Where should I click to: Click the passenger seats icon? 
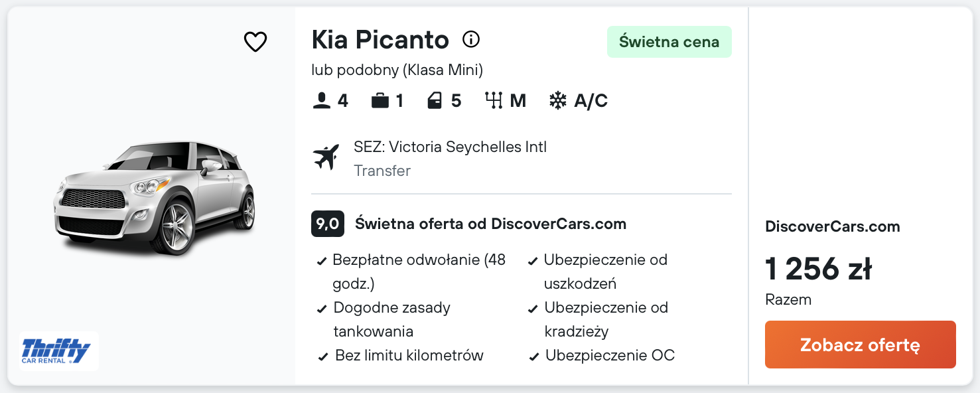click(322, 101)
